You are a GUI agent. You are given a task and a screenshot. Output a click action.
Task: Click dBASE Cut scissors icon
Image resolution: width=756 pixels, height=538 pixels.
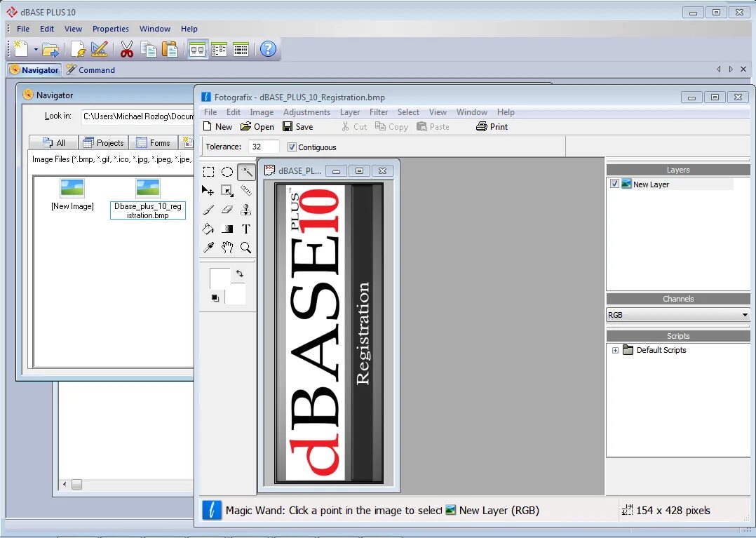[127, 49]
